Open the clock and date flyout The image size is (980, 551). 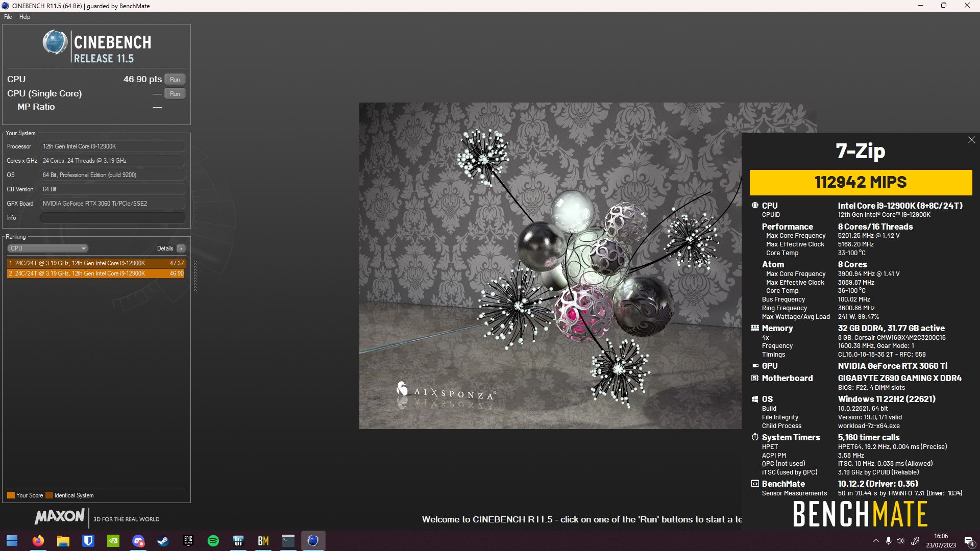tap(941, 541)
